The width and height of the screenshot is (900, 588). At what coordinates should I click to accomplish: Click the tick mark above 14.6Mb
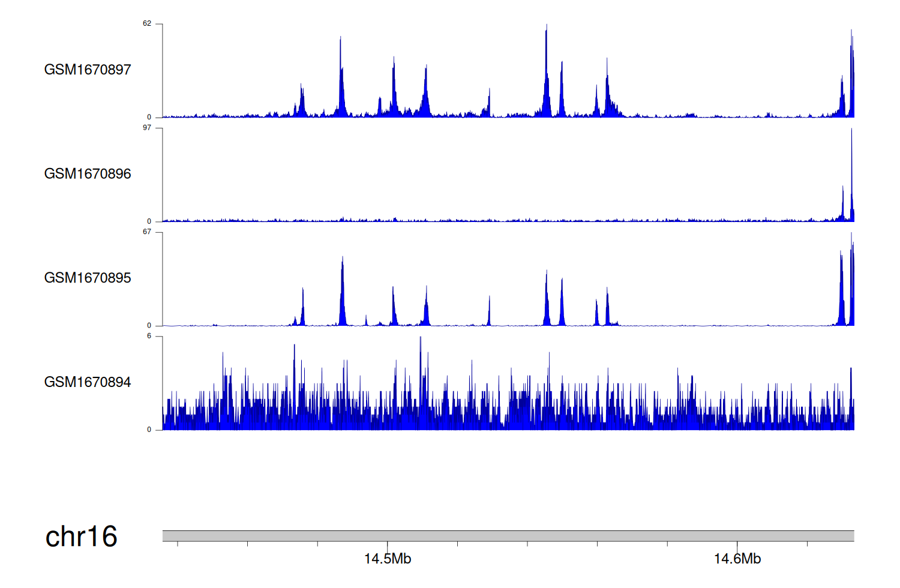pos(737,544)
